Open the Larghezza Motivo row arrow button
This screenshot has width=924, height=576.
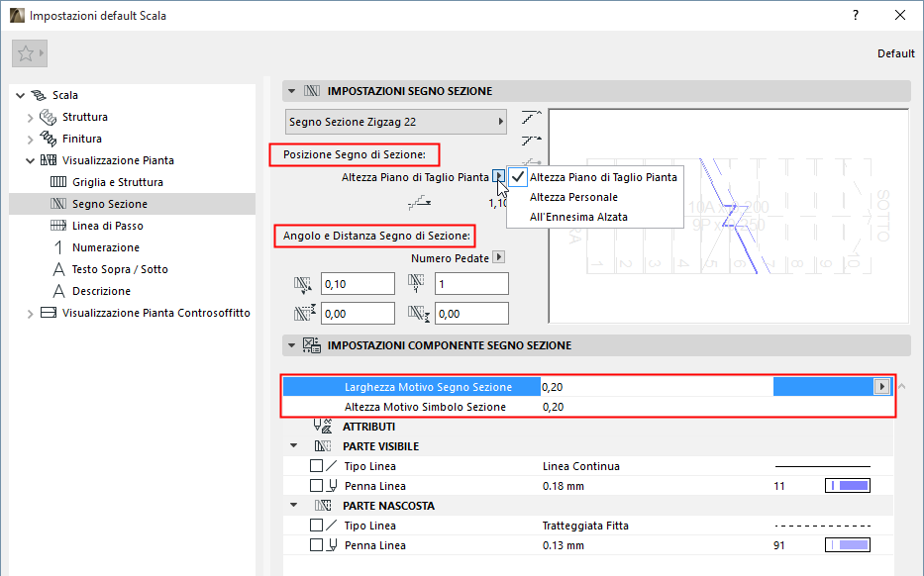pyautogui.click(x=881, y=386)
